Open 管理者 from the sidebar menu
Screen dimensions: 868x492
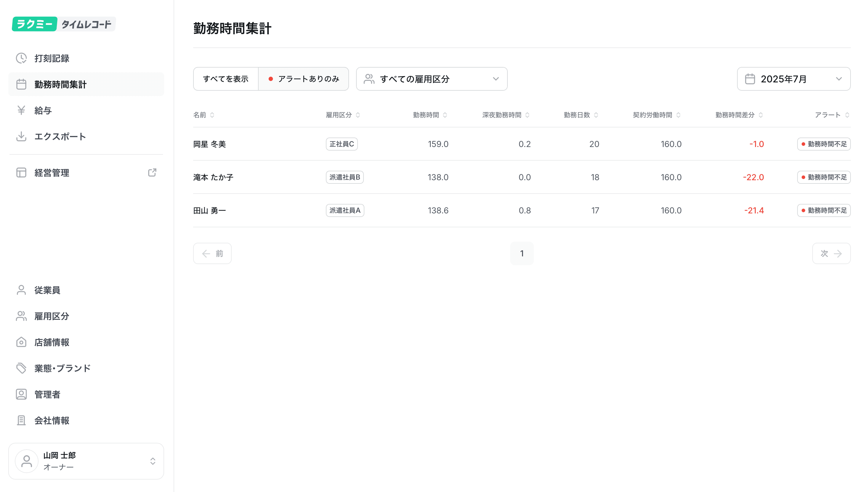click(x=47, y=394)
